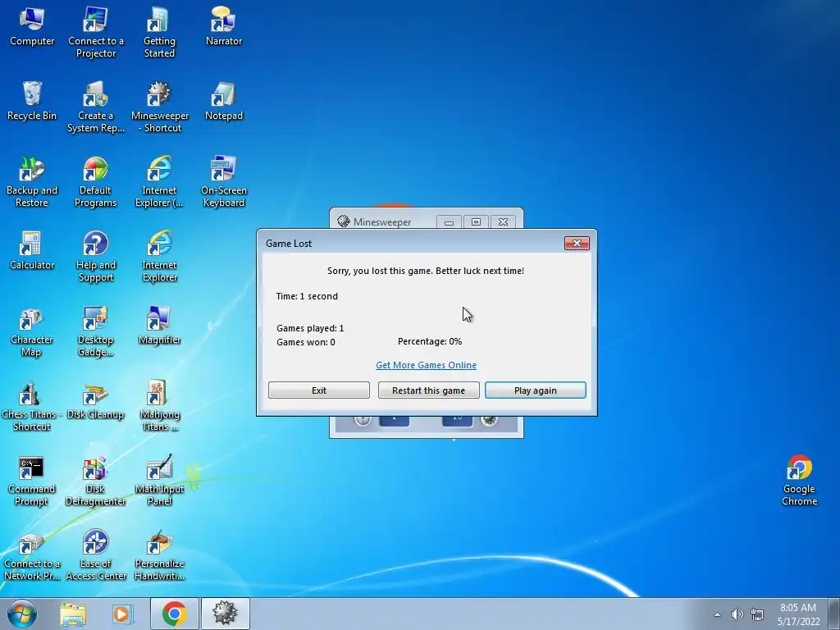Click the Time: 1 second text
The height and width of the screenshot is (630, 840).
(307, 296)
